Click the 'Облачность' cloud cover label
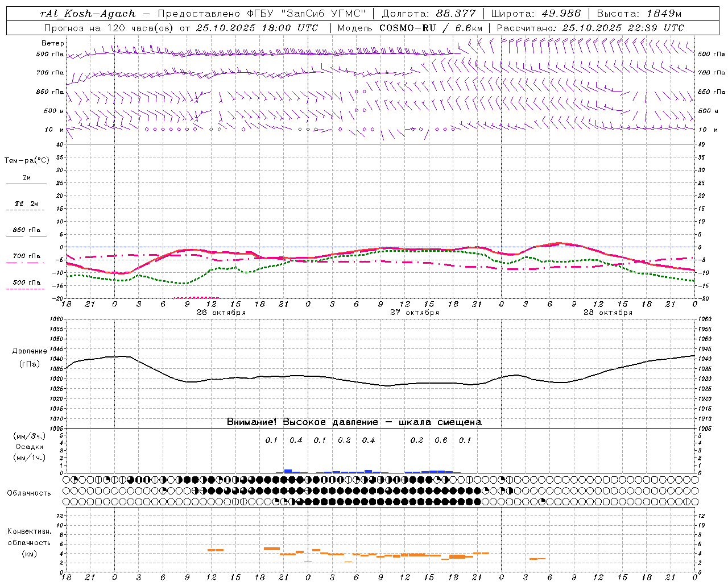 (x=29, y=493)
